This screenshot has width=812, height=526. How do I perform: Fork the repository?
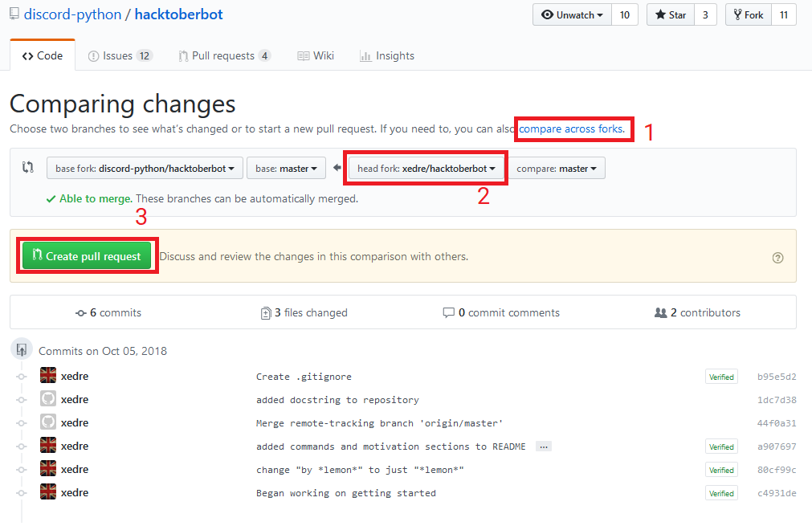[x=749, y=15]
